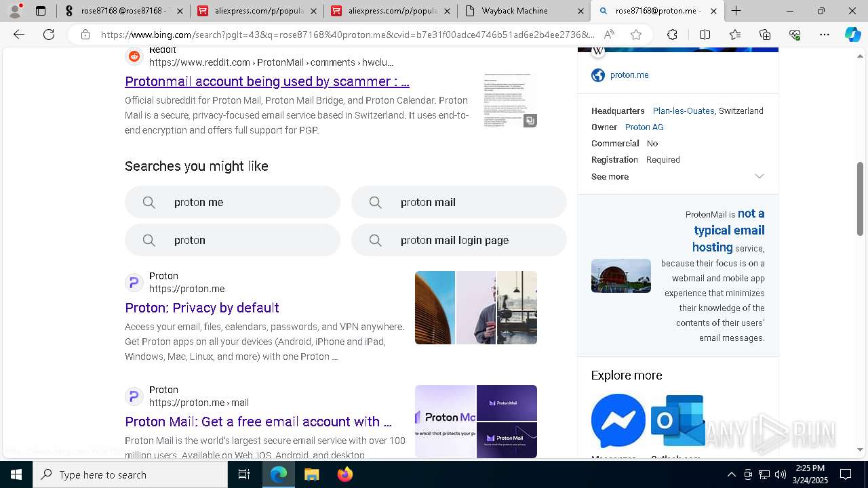Close the Wayback Machine tab

coord(580,11)
